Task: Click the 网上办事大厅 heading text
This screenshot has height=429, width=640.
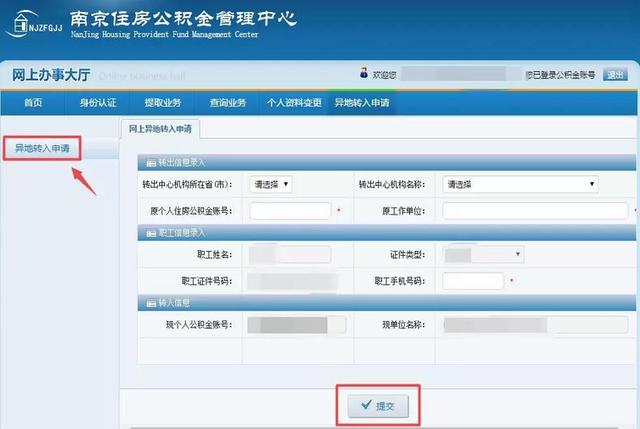Action: [51, 75]
